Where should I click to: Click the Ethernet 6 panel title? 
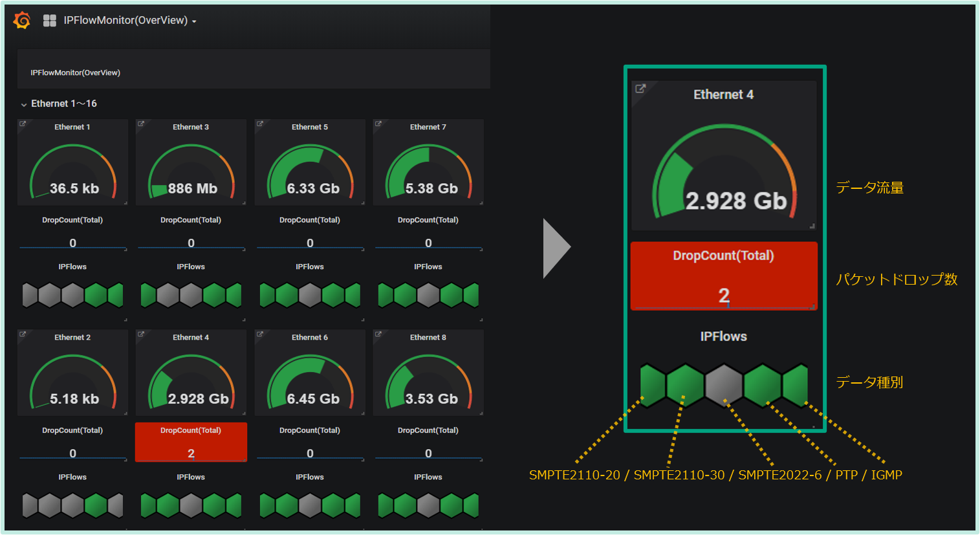click(309, 337)
